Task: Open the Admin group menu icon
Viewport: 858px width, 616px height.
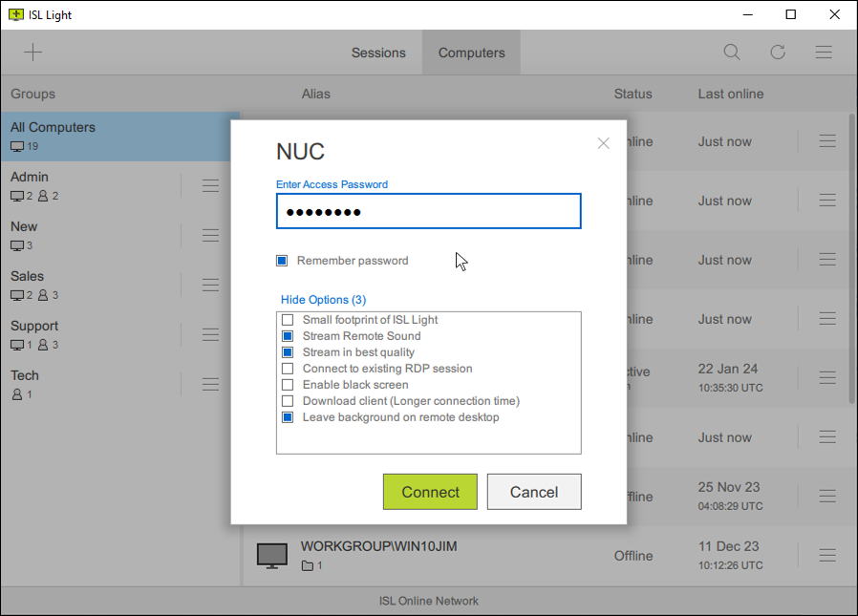Action: point(210,185)
